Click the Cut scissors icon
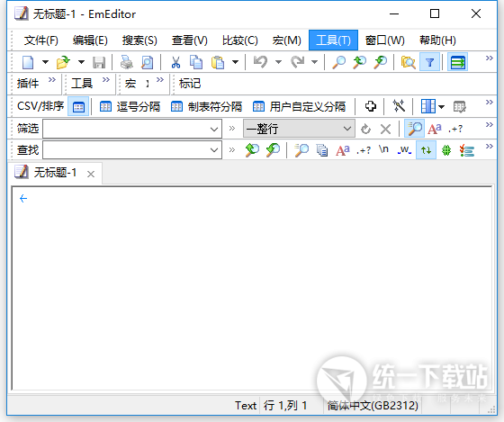 coord(175,62)
